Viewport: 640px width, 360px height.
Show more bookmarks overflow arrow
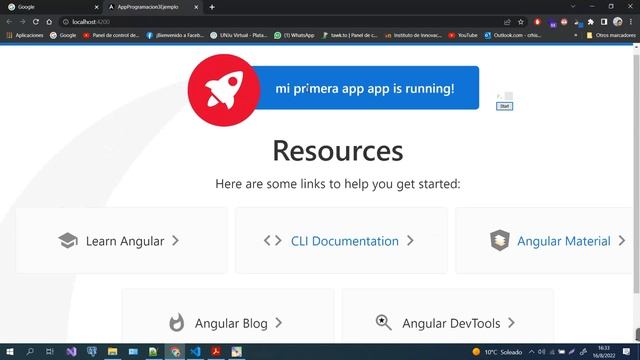(x=576, y=36)
